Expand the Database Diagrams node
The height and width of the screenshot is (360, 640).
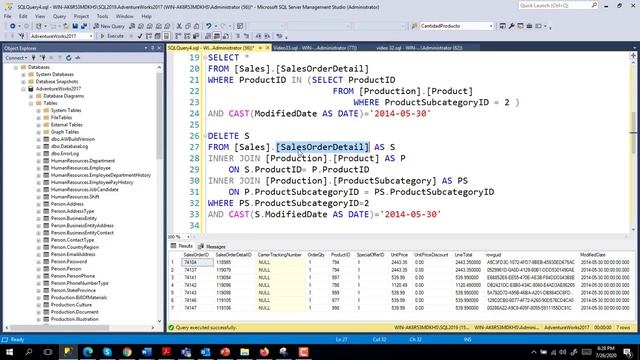31,96
